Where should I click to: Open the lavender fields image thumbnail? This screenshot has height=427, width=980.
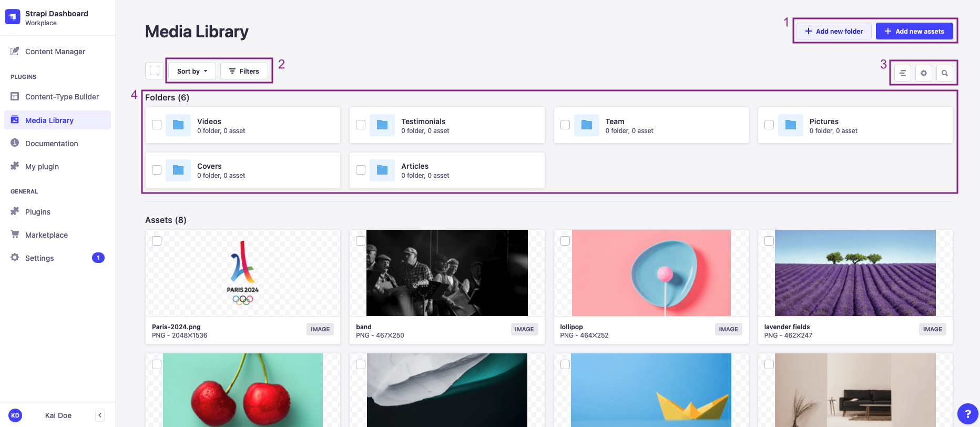(x=855, y=272)
